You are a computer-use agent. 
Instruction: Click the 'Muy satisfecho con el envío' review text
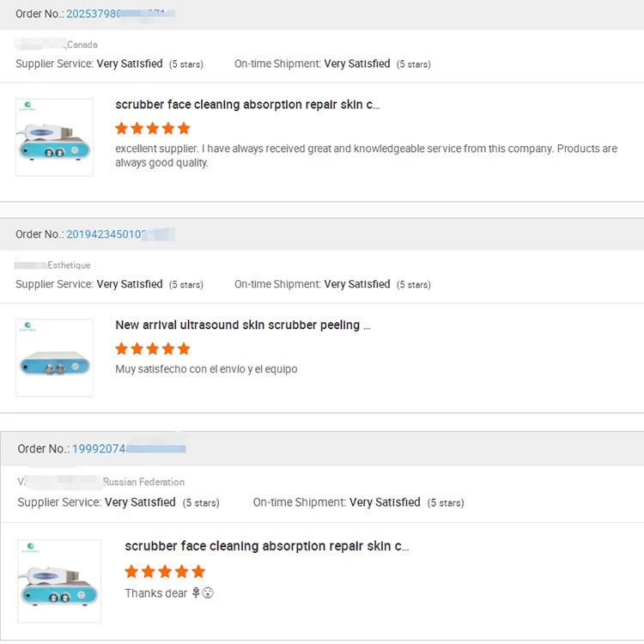point(206,369)
